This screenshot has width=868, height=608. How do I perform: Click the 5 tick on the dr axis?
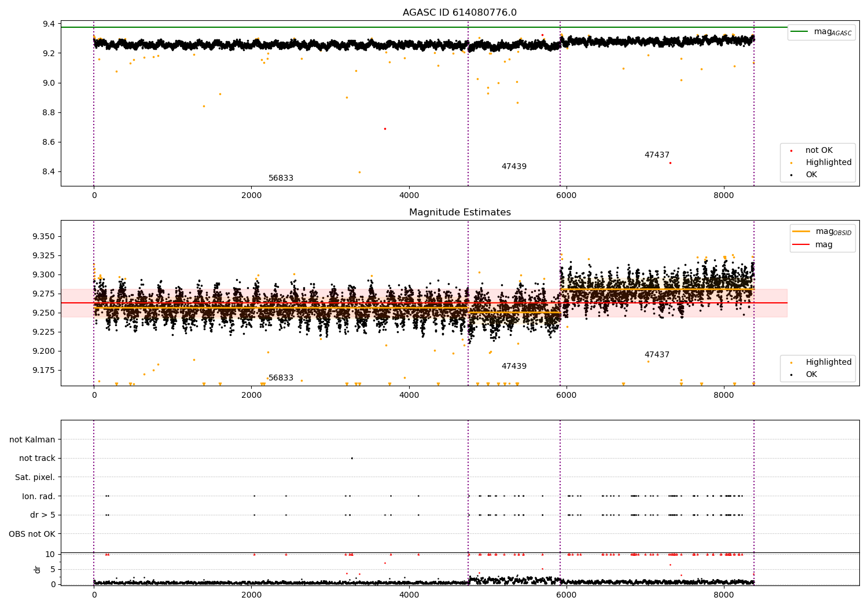click(x=53, y=570)
